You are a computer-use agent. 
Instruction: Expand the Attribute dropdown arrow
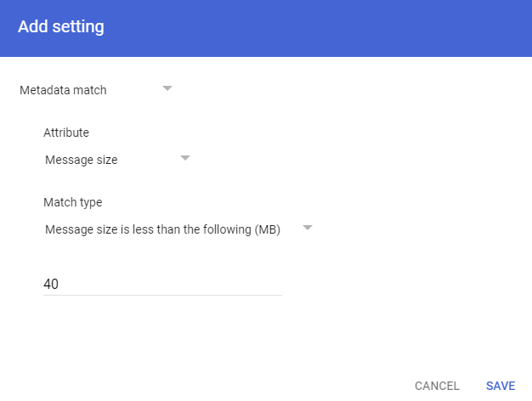coord(185,158)
